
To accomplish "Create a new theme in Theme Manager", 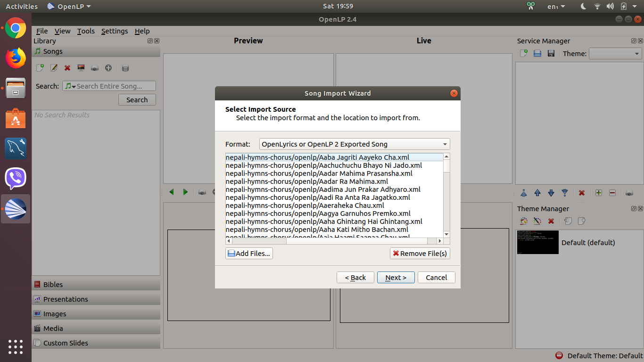I will point(523,221).
